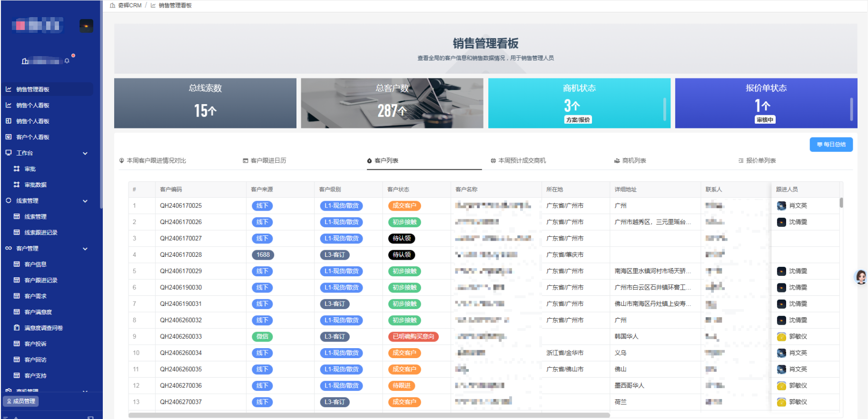Screen dimensions: 868x419
Task: Click the notification bell in the sidebar
Action: click(x=67, y=61)
